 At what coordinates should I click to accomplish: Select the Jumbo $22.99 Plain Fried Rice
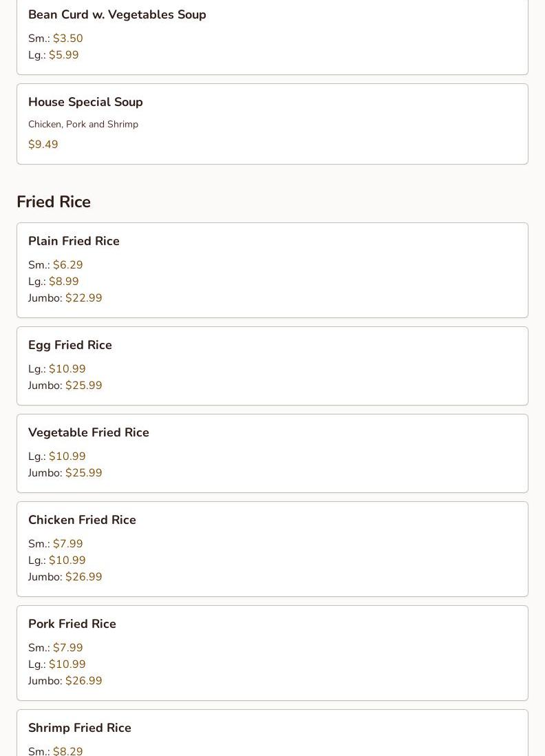(x=83, y=298)
